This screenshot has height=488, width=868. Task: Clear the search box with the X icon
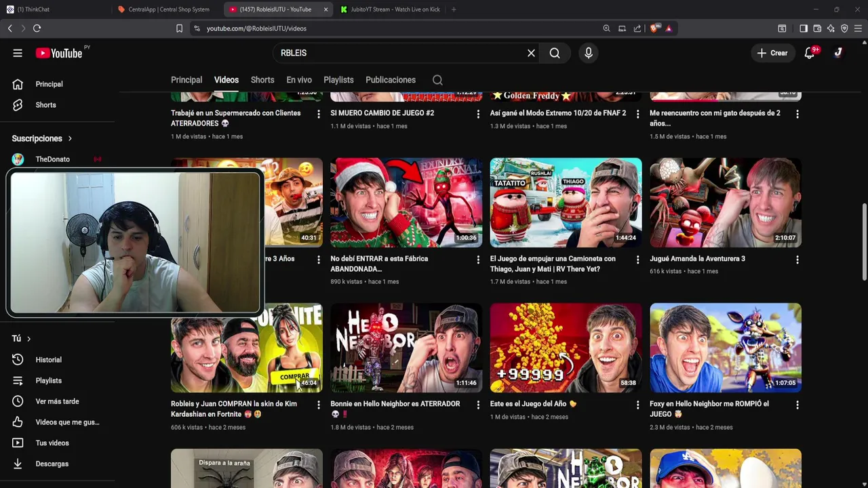pyautogui.click(x=531, y=53)
